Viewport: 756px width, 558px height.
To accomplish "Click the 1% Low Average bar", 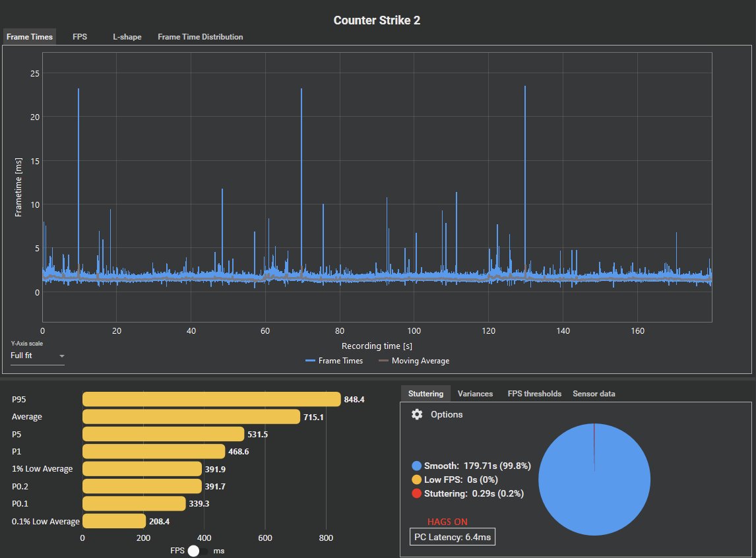I will (142, 469).
